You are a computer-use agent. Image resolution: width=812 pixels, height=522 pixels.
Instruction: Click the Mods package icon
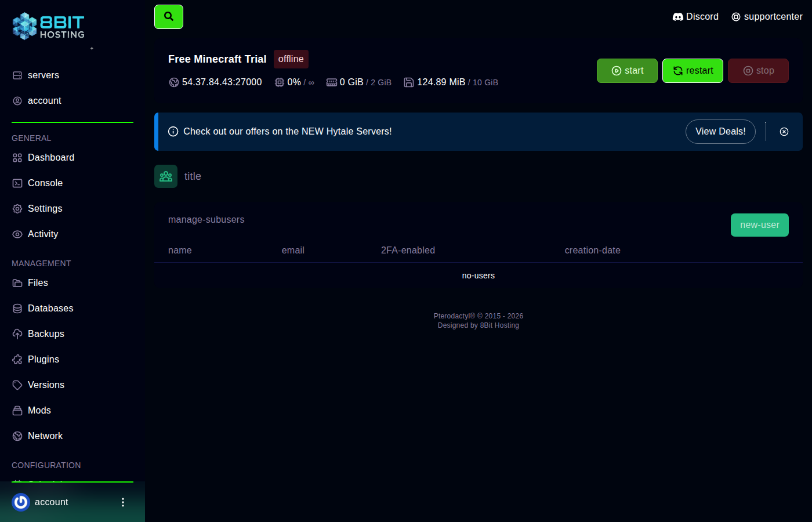point(17,411)
